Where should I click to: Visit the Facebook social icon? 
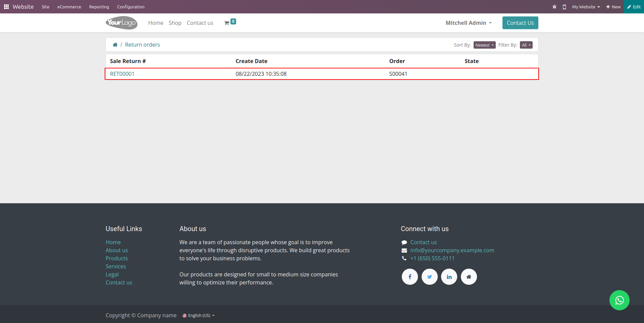(x=410, y=277)
